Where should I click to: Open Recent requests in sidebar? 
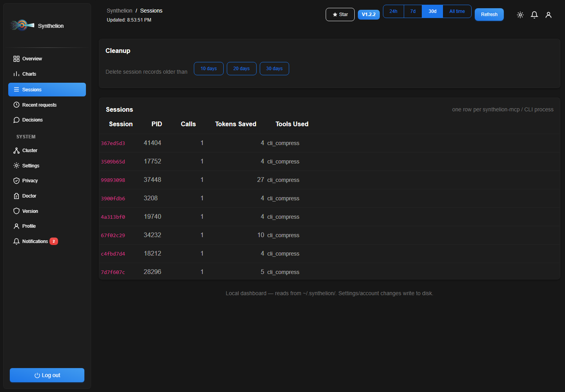click(47, 105)
